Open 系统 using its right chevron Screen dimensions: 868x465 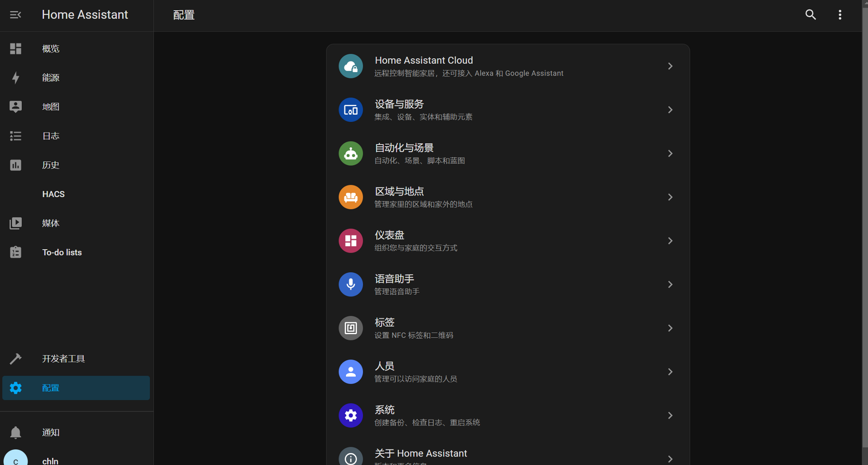tap(670, 415)
